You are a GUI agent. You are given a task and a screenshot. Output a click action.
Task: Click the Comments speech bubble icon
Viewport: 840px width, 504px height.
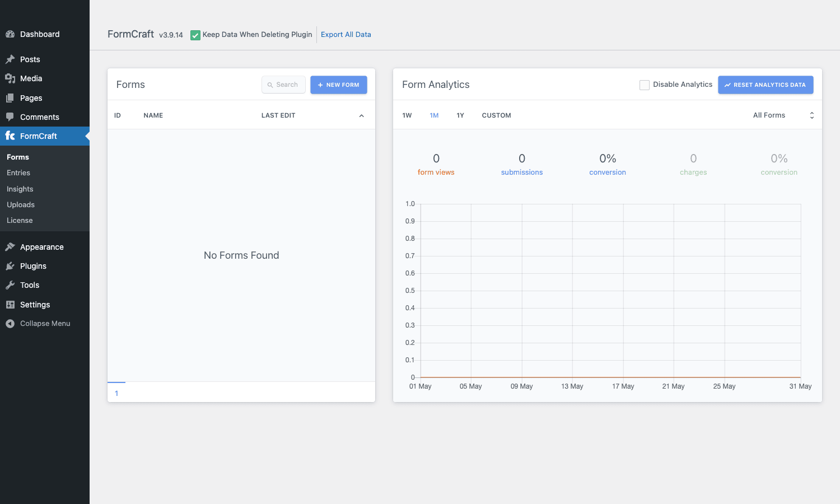[x=10, y=117]
